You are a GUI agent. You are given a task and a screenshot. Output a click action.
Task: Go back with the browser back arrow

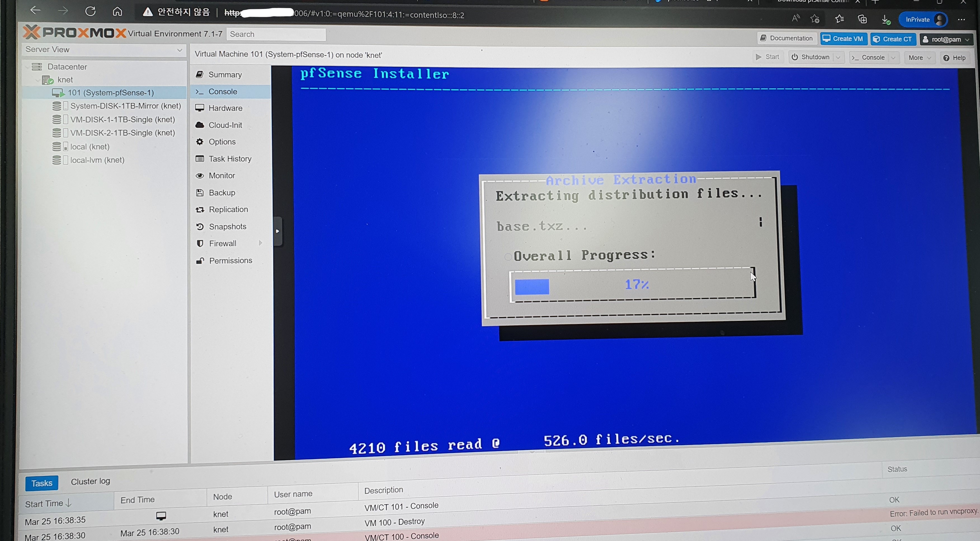tap(36, 11)
